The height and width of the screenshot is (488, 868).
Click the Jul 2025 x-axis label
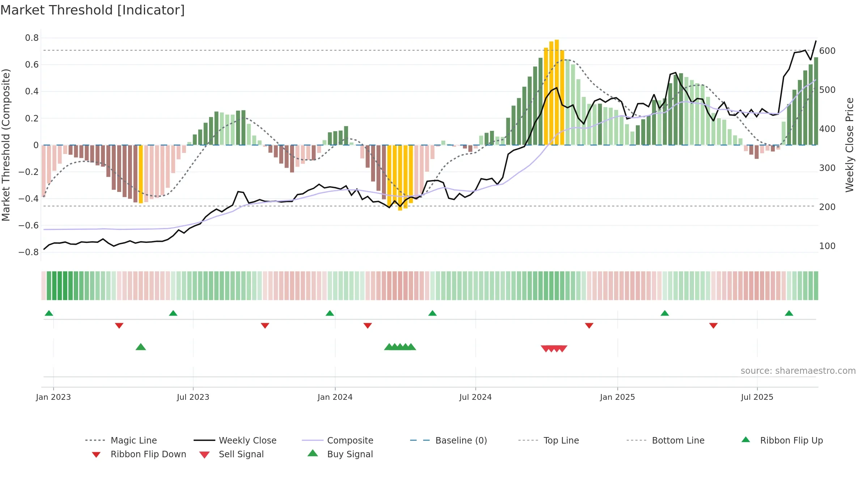(757, 397)
